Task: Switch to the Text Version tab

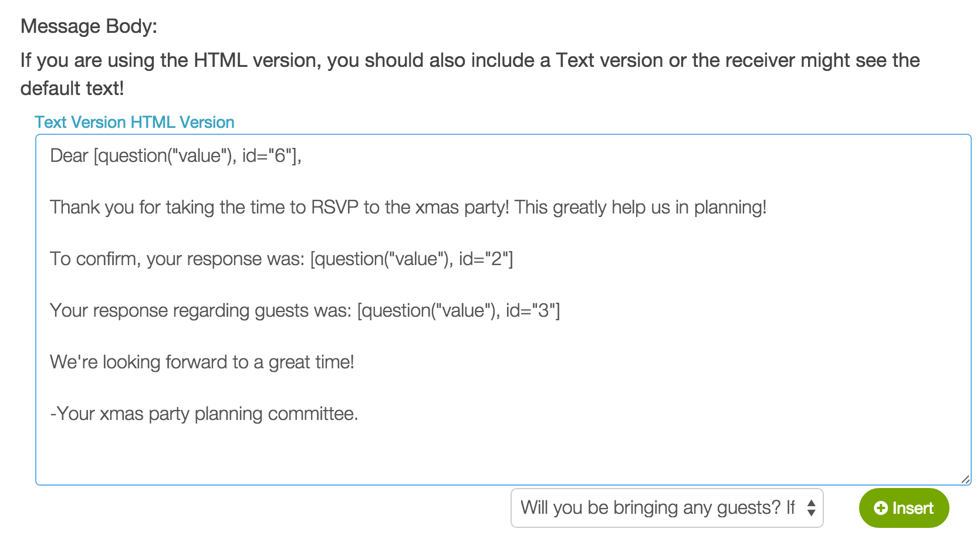Action: click(x=80, y=122)
